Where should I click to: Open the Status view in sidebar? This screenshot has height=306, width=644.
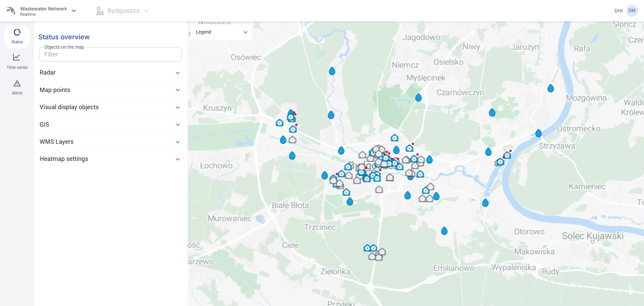(x=17, y=37)
